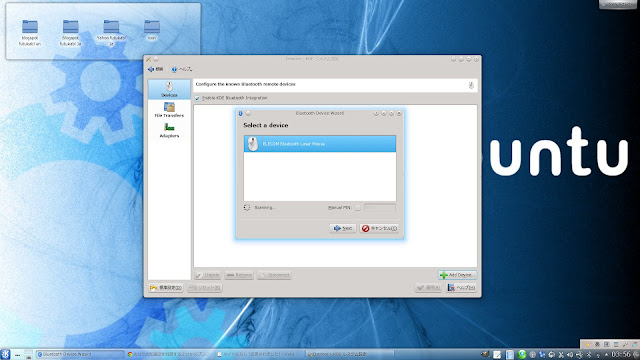Open the KDE application launcher
This screenshot has height=360, width=640.
pos(5,354)
